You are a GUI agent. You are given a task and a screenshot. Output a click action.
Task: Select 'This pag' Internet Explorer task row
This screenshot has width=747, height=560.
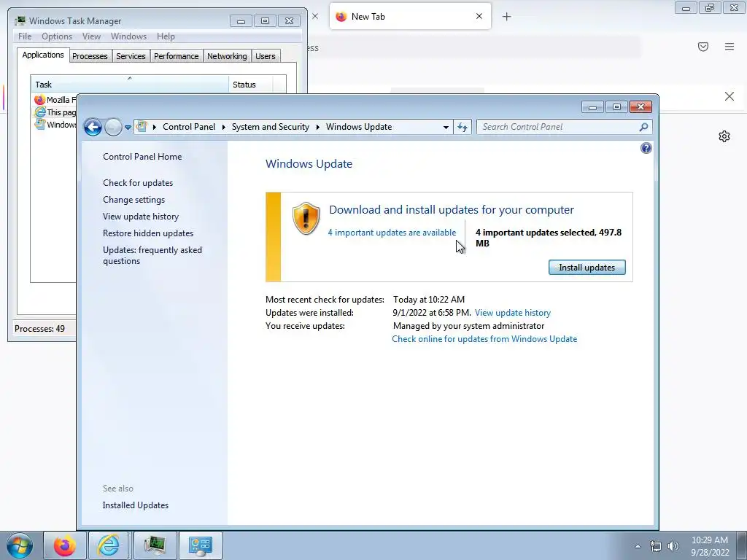pyautogui.click(x=55, y=112)
